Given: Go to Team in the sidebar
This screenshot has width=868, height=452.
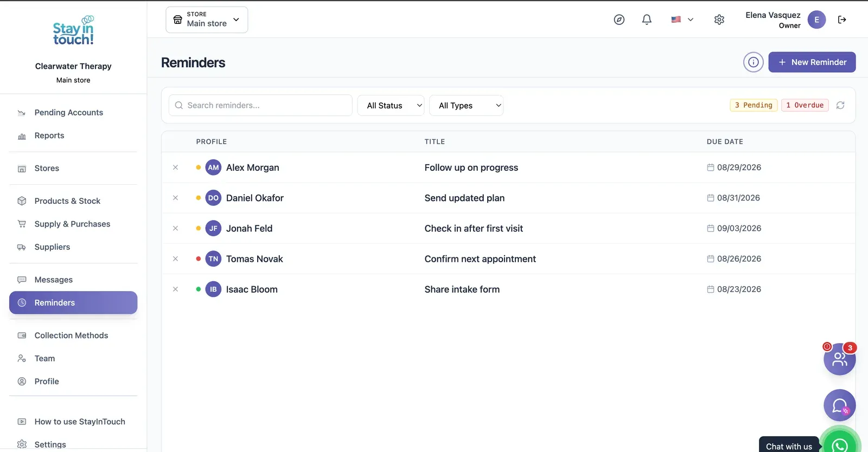Looking at the screenshot, I should 73,358.
